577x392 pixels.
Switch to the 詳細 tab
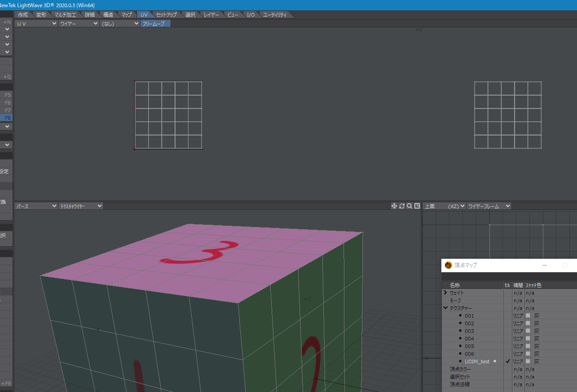tap(90, 15)
